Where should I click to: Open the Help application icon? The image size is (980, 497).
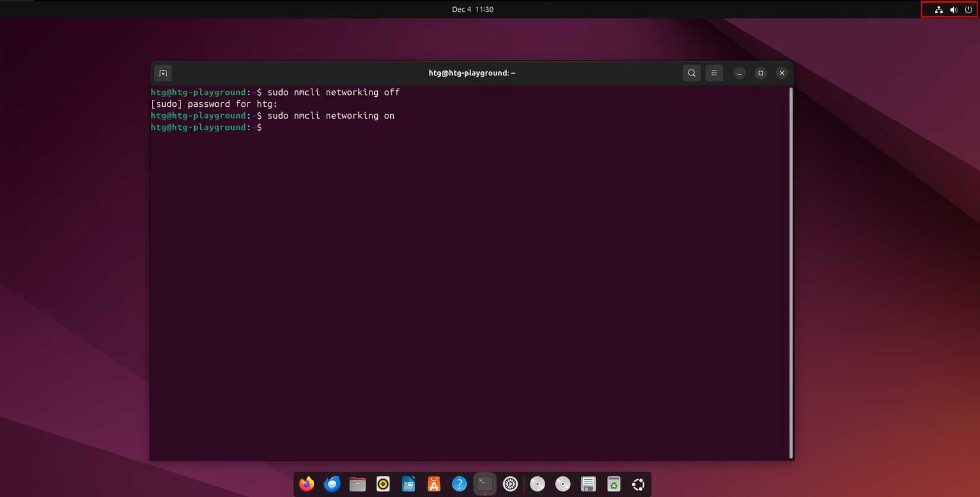pyautogui.click(x=459, y=484)
